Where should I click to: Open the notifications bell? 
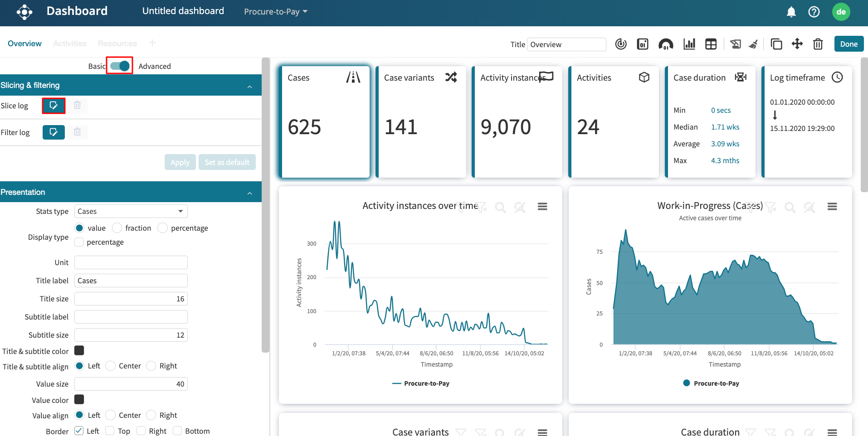pos(791,12)
